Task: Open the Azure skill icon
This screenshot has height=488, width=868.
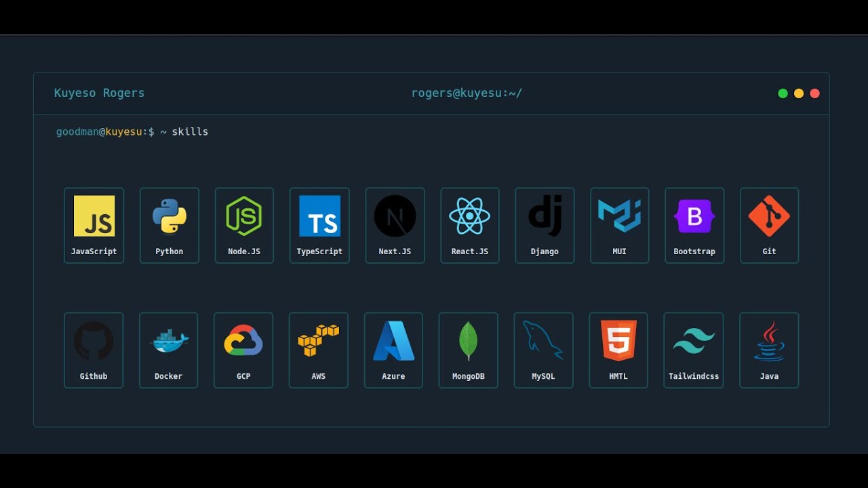Action: pos(394,341)
